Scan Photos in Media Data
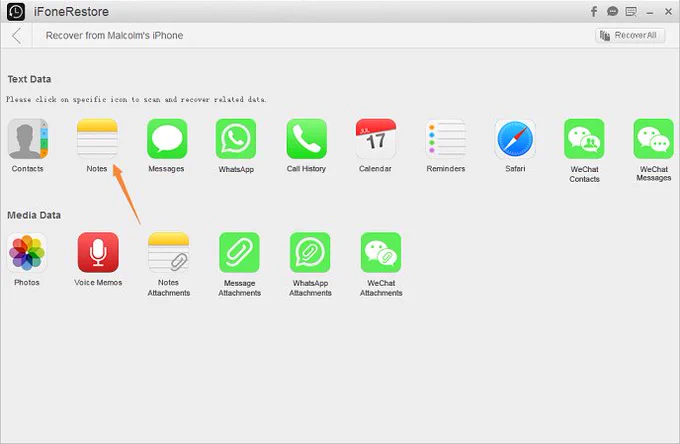 pos(27,252)
